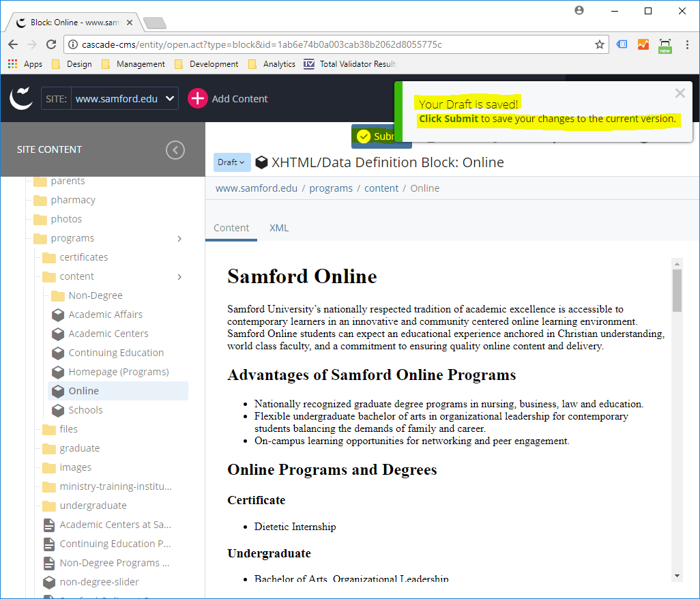Click the blue extension icon in toolbar

coord(622,44)
